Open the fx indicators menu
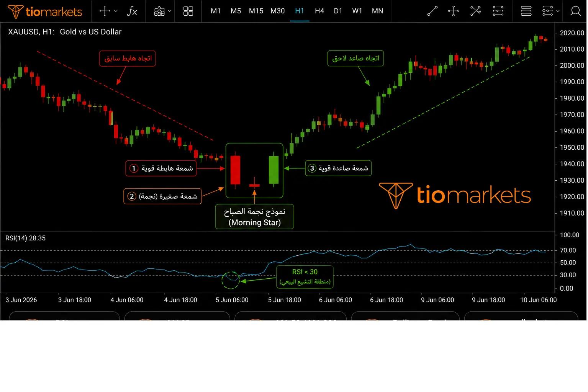 (x=132, y=11)
